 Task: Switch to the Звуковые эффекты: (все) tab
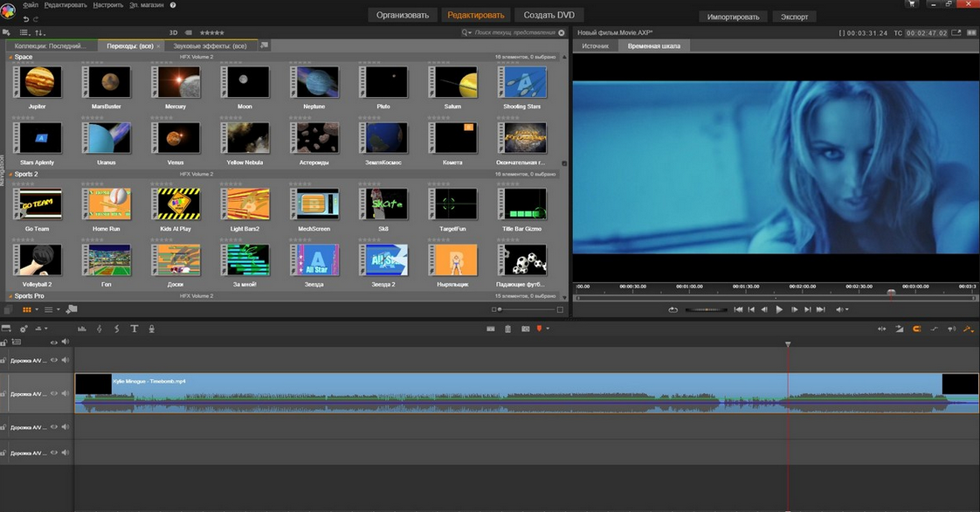[x=210, y=45]
